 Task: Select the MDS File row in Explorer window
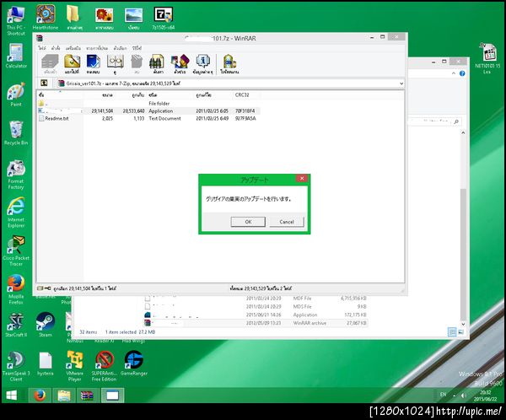click(255, 306)
